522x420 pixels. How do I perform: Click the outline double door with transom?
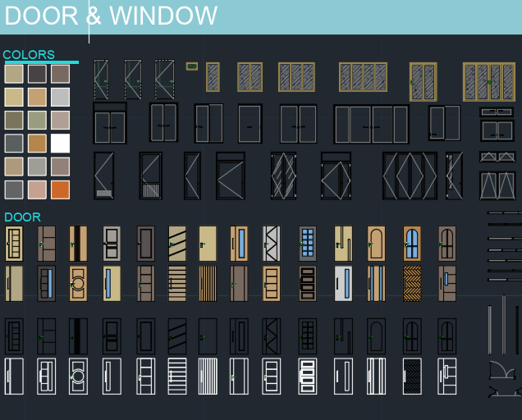coord(110,123)
